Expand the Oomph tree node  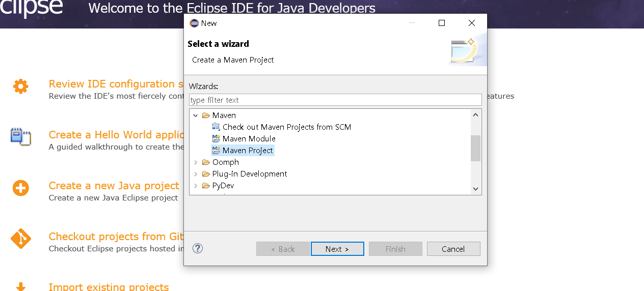195,162
